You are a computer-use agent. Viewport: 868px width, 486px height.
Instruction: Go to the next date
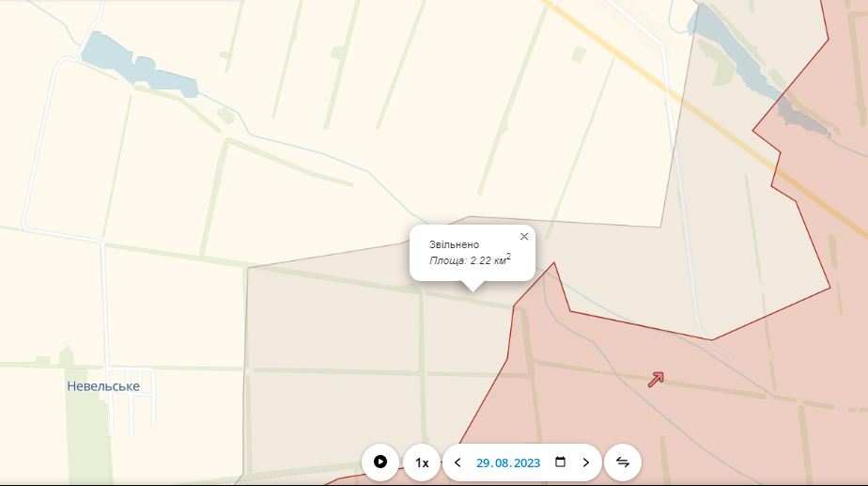585,462
